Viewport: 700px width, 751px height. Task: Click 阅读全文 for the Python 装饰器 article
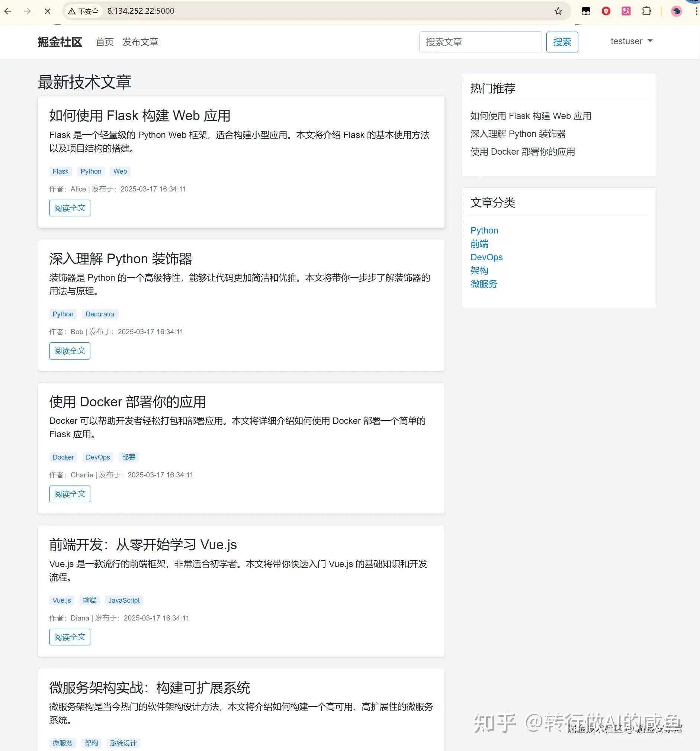70,351
